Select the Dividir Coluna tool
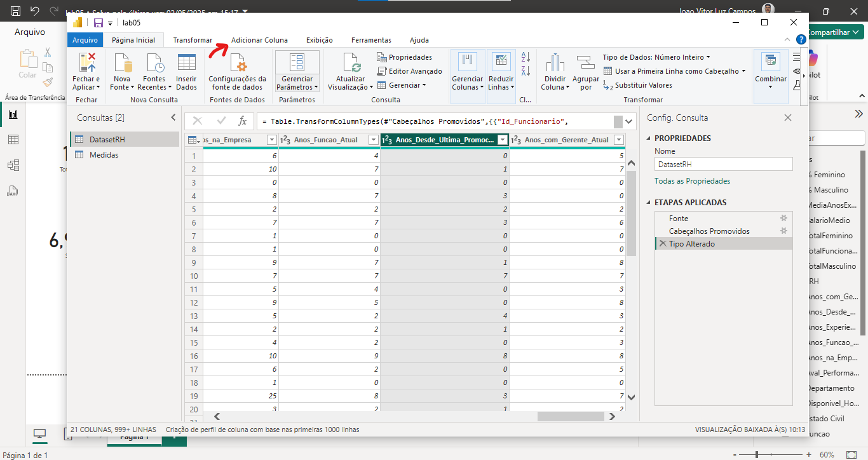868x460 pixels. (x=555, y=72)
